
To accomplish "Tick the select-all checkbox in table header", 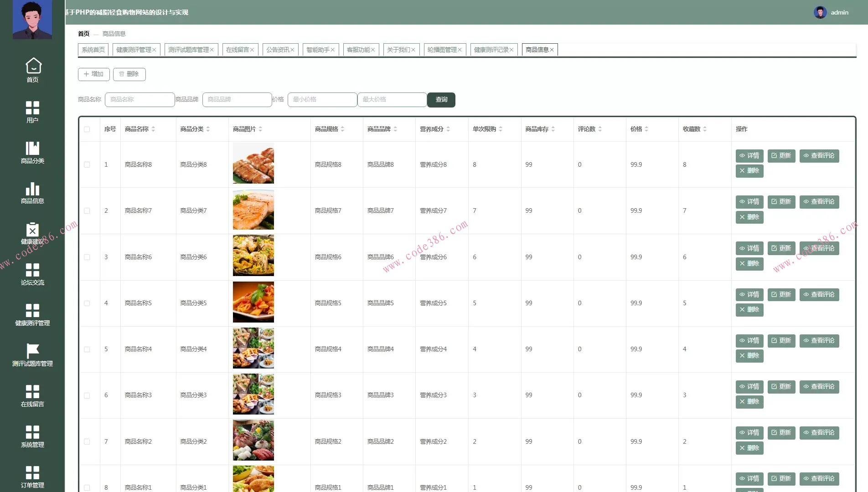I will click(87, 129).
